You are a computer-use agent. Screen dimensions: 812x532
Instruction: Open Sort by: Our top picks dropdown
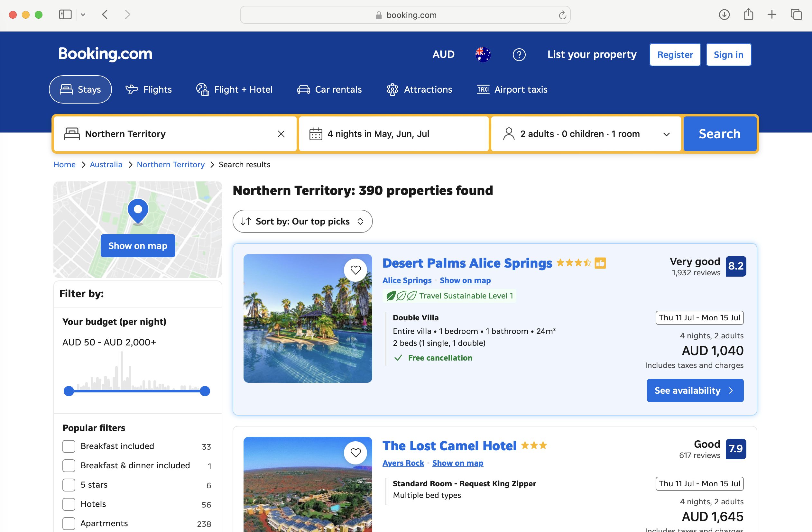302,221
